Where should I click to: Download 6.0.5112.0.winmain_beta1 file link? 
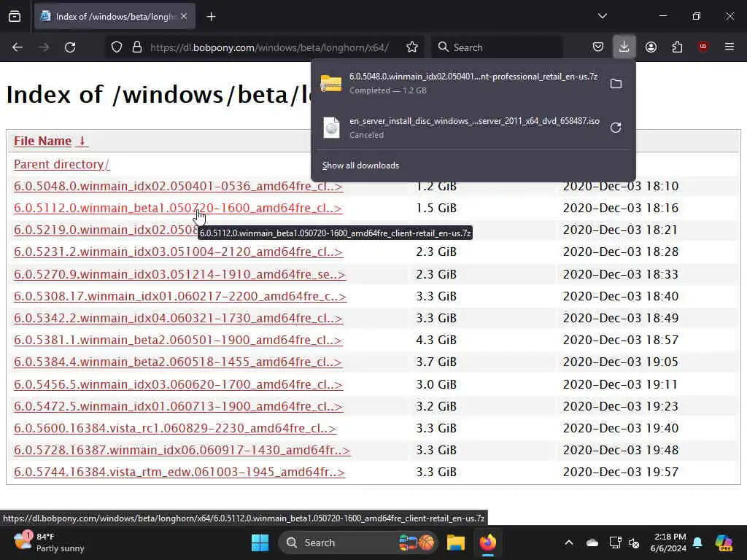coord(178,208)
